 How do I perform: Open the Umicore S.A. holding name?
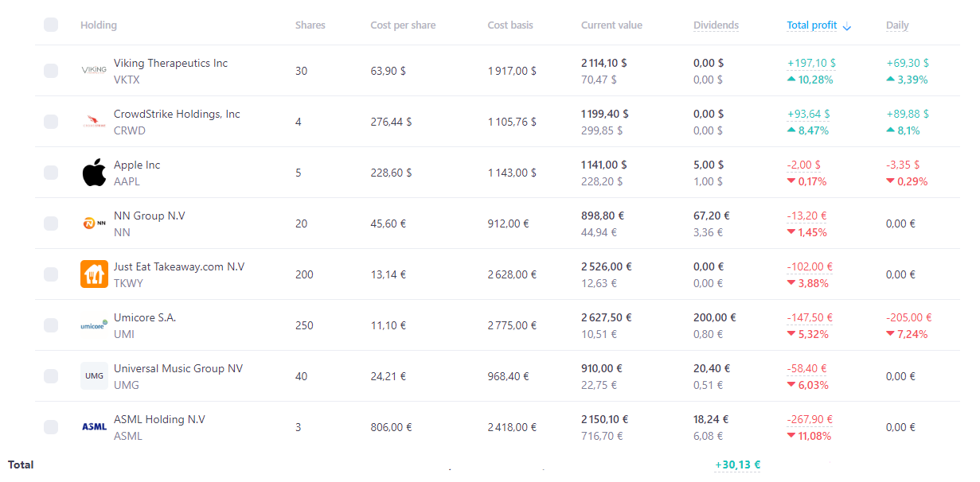[145, 317]
